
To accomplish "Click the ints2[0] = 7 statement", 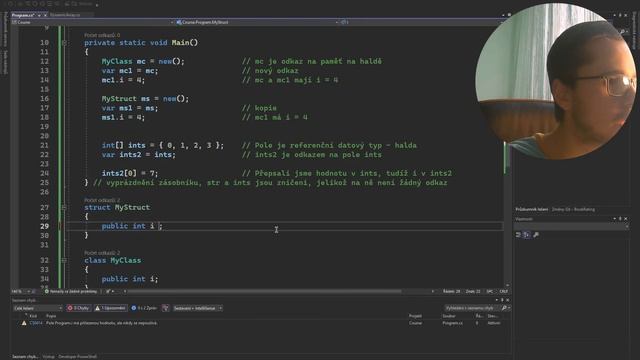I will click(x=130, y=173).
